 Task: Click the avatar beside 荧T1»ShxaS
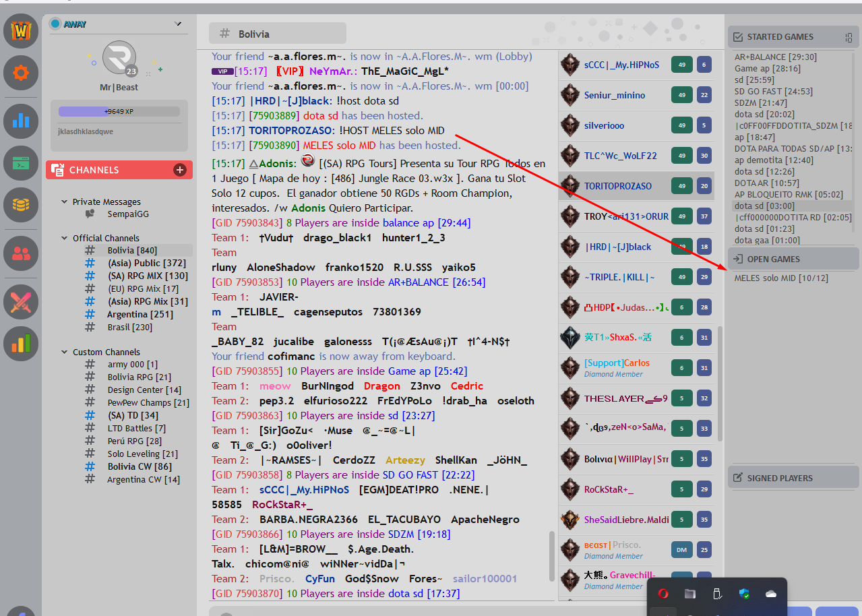coord(570,338)
